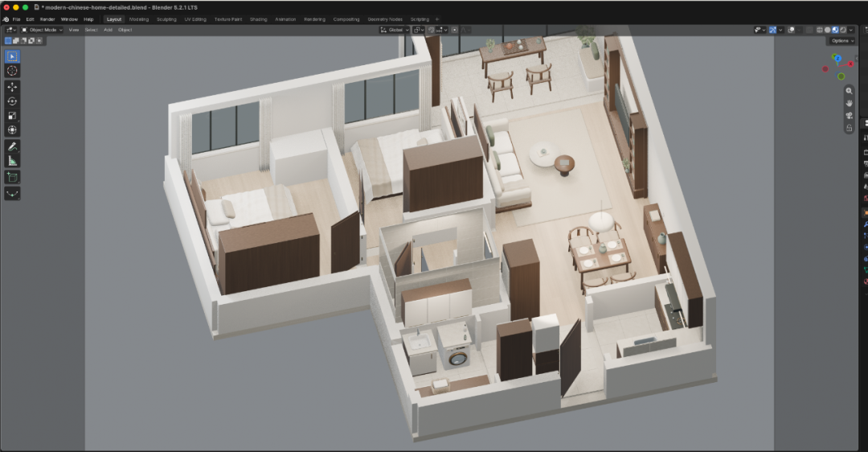Open the Object properties orange tab icon

865,212
